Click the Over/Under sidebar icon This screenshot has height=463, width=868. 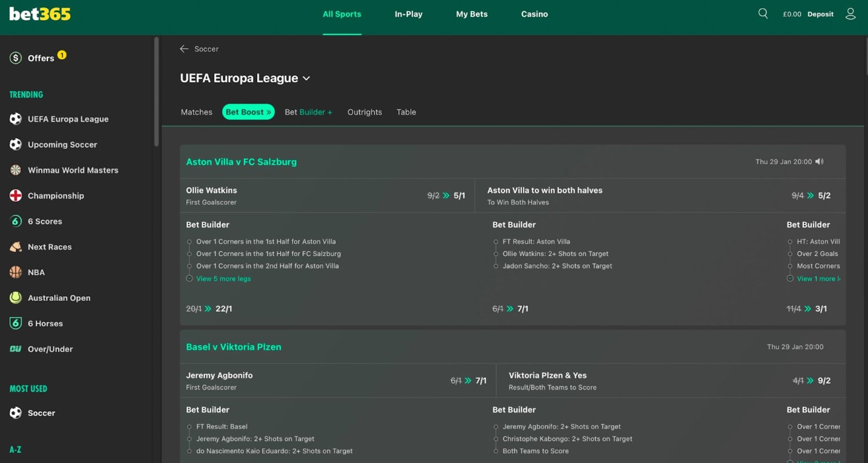[15, 349]
